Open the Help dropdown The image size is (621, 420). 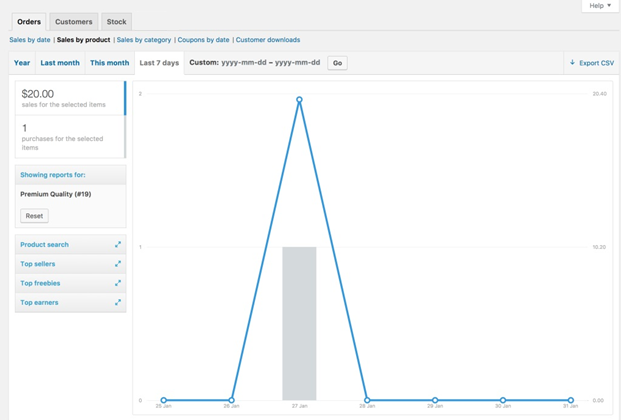600,6
